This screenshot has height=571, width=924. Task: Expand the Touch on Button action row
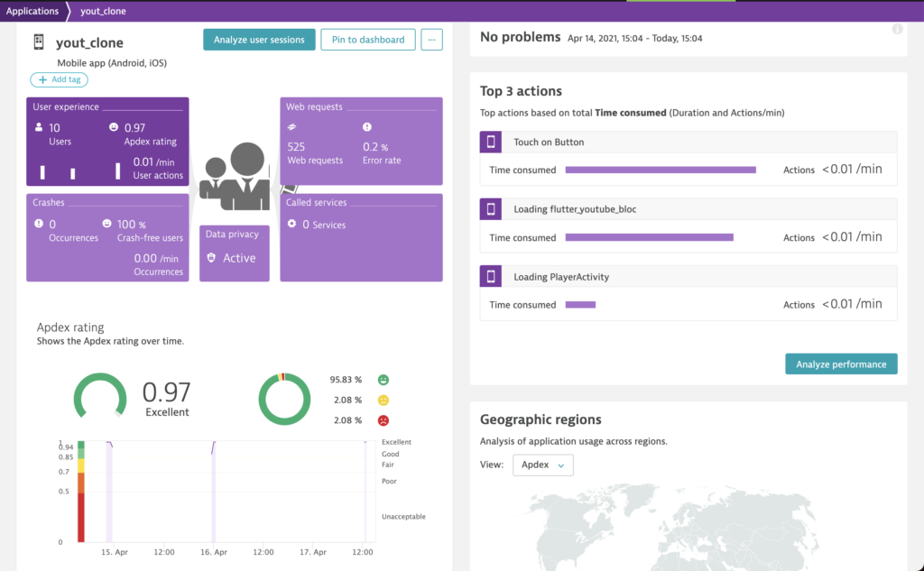(688, 142)
